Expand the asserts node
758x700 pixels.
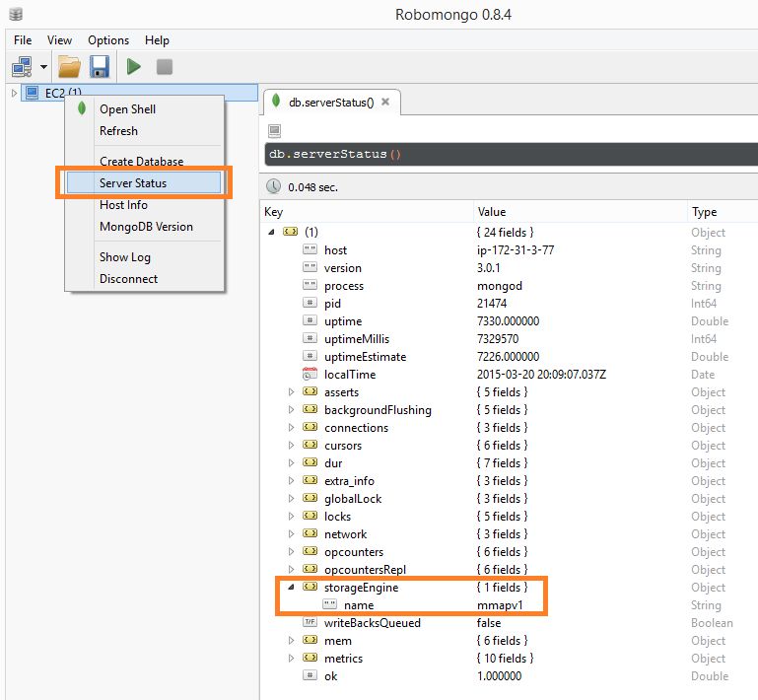coord(291,392)
